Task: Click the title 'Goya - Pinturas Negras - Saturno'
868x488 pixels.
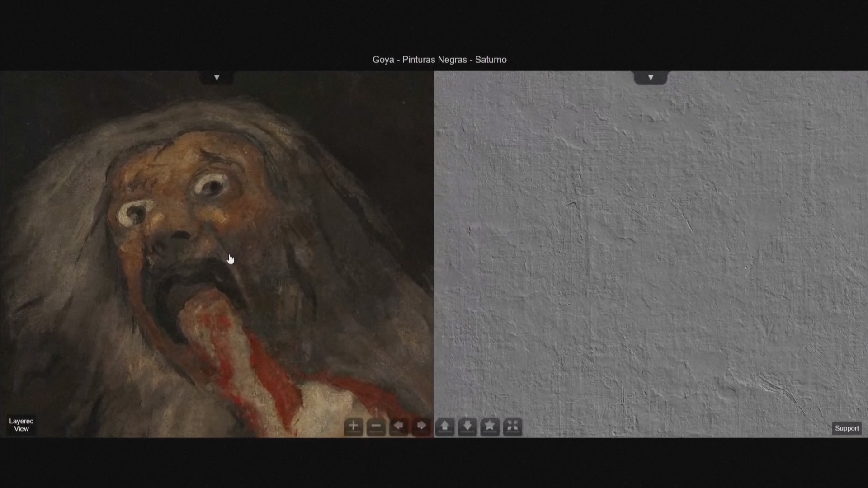Action: pyautogui.click(x=439, y=60)
